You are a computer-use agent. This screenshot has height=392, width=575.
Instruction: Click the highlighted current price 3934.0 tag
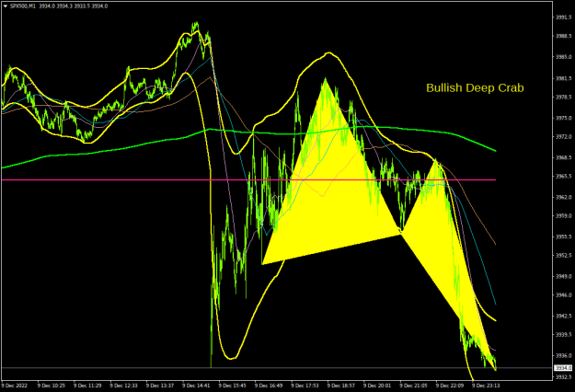[563, 368]
